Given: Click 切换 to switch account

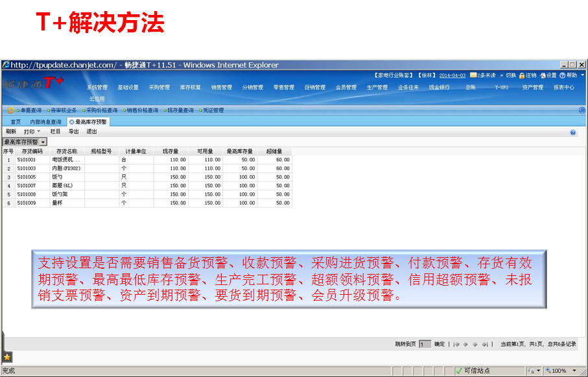Looking at the screenshot, I should tap(510, 75).
